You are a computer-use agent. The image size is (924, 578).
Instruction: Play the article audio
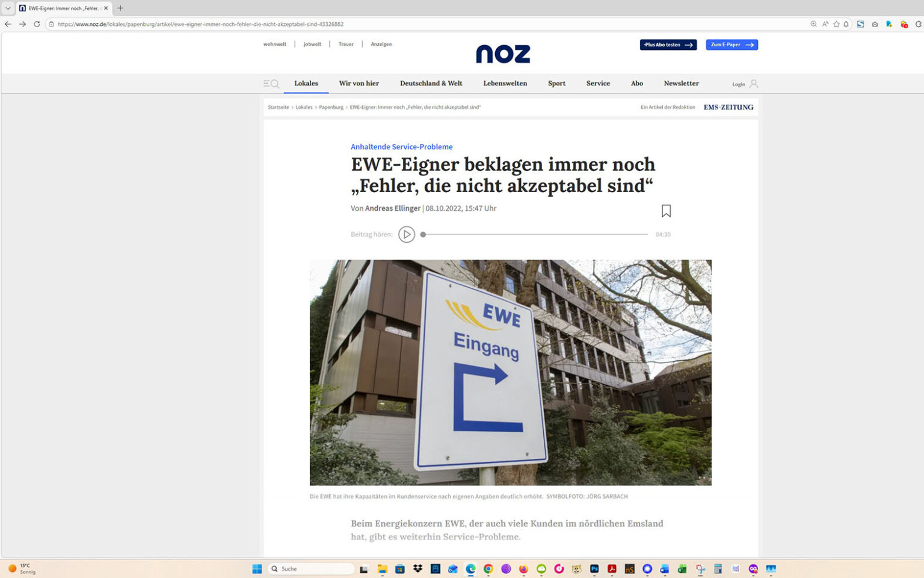(407, 234)
